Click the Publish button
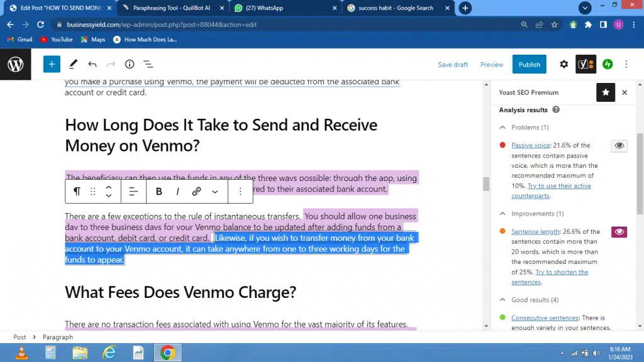Image resolution: width=644 pixels, height=362 pixels. [x=529, y=64]
